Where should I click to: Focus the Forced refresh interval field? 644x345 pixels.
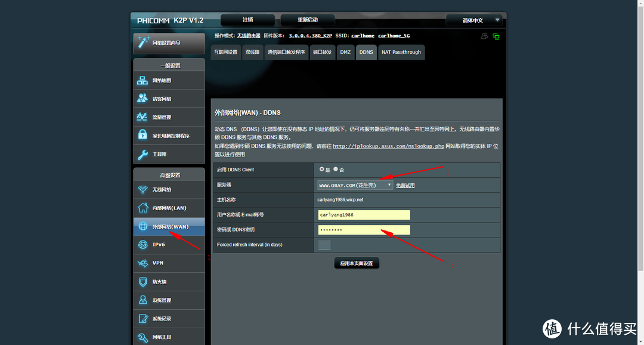click(x=324, y=245)
